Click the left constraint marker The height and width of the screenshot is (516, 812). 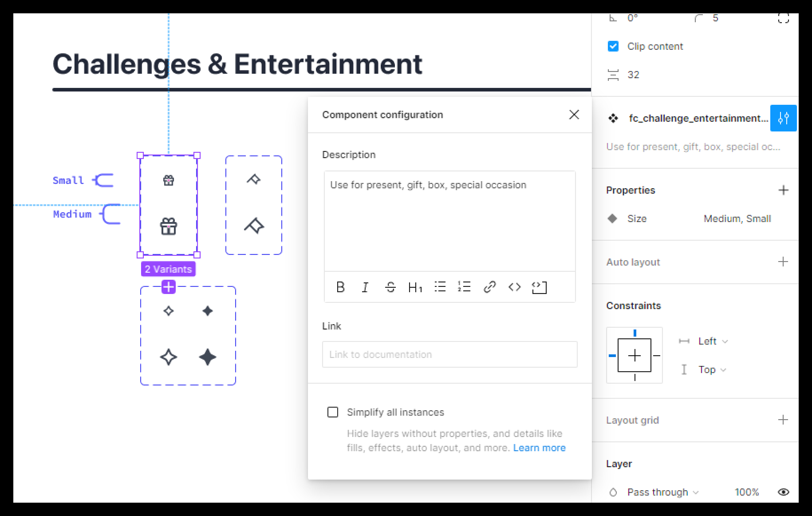click(x=612, y=355)
